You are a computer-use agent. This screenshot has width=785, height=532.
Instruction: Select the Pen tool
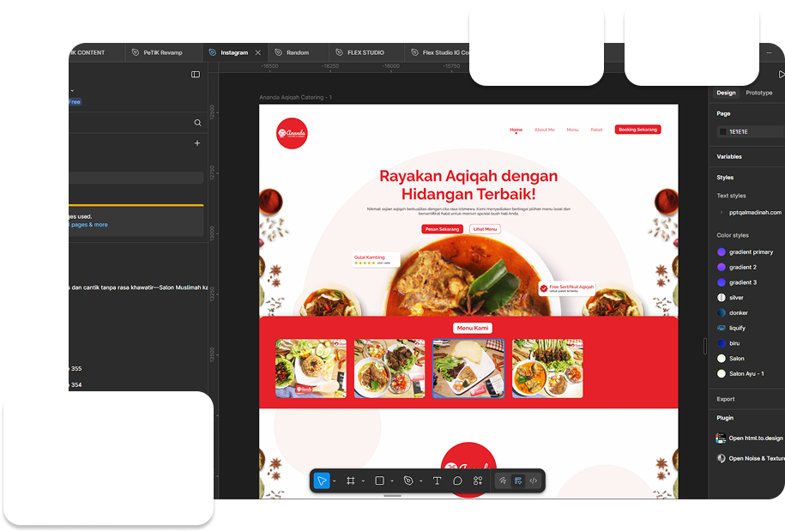coord(408,481)
